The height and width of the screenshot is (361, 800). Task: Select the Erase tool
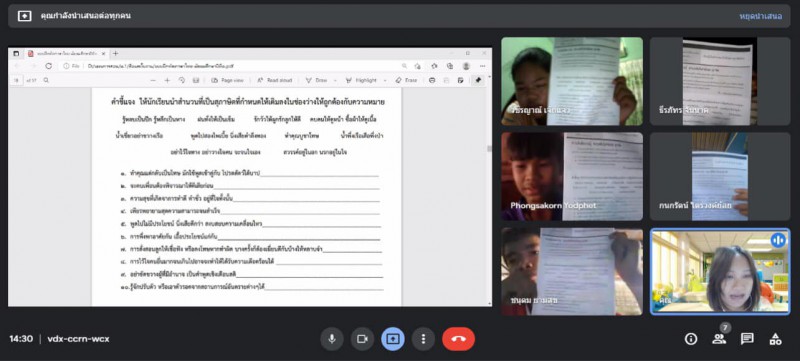(406, 80)
